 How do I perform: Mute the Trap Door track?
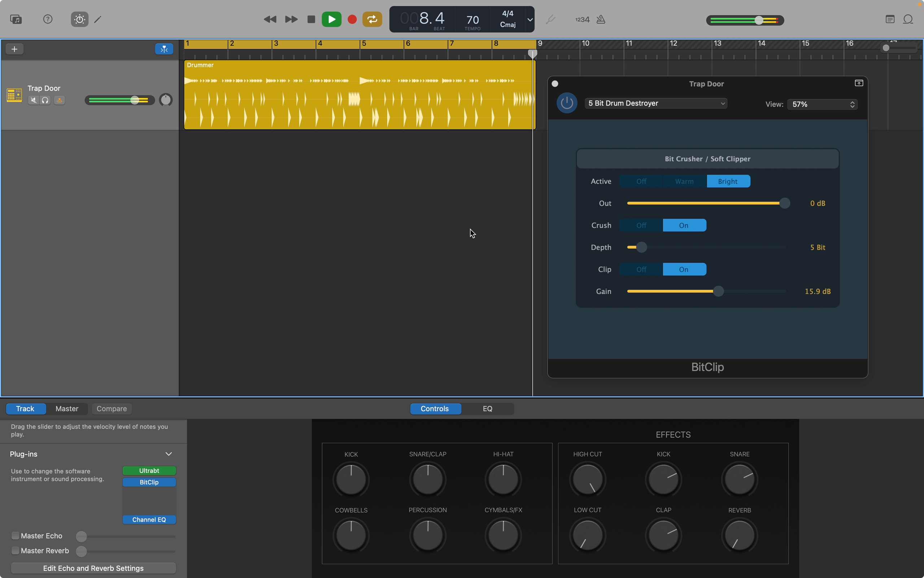(34, 100)
